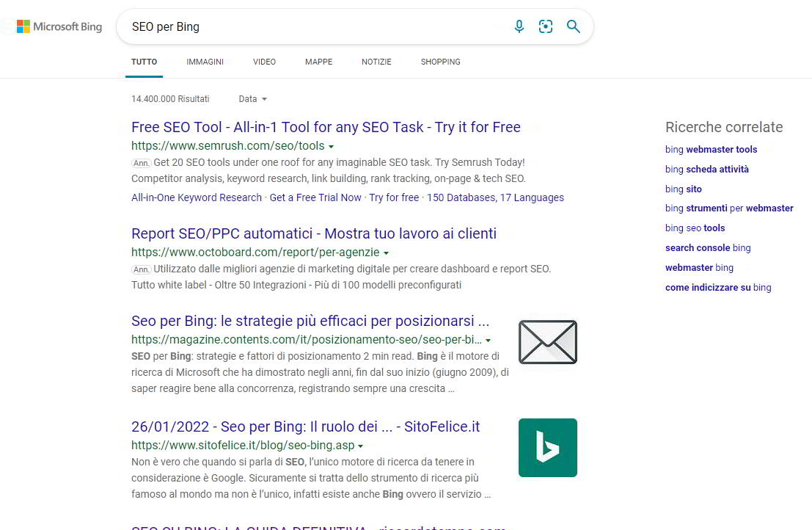
Task: Click the Microsoft Bing logo
Action: 59,26
